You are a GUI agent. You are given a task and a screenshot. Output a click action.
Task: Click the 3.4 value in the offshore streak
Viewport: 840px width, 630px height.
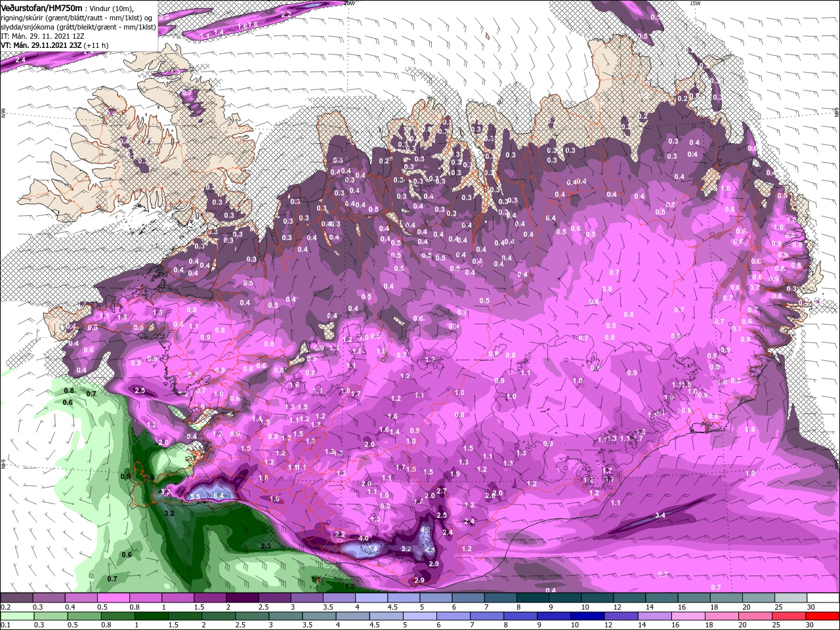point(660,516)
